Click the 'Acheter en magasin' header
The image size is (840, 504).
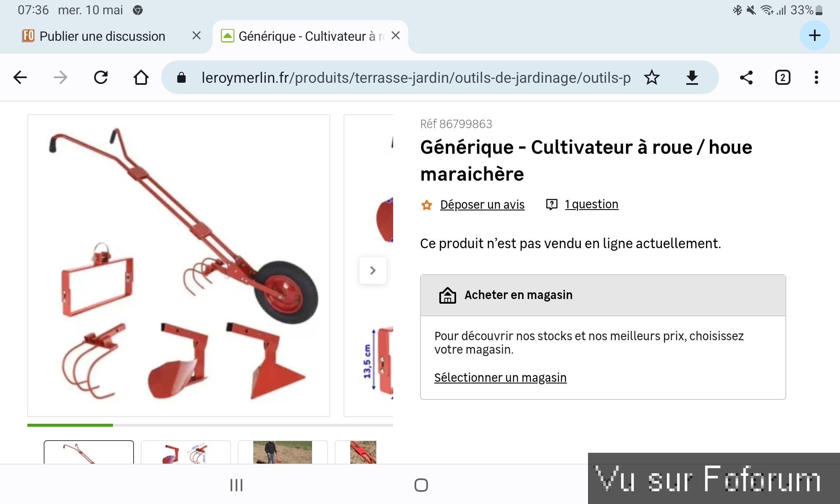(603, 295)
